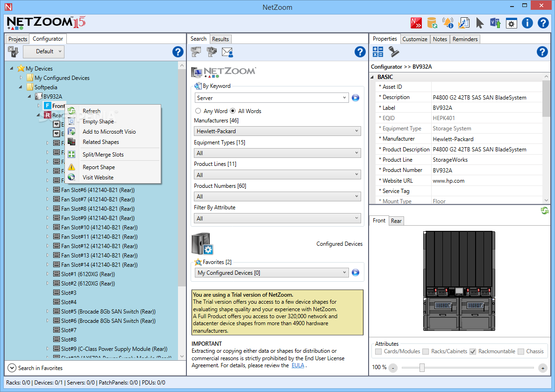
Task: Click the Configured Devices server icon
Action: 202,243
